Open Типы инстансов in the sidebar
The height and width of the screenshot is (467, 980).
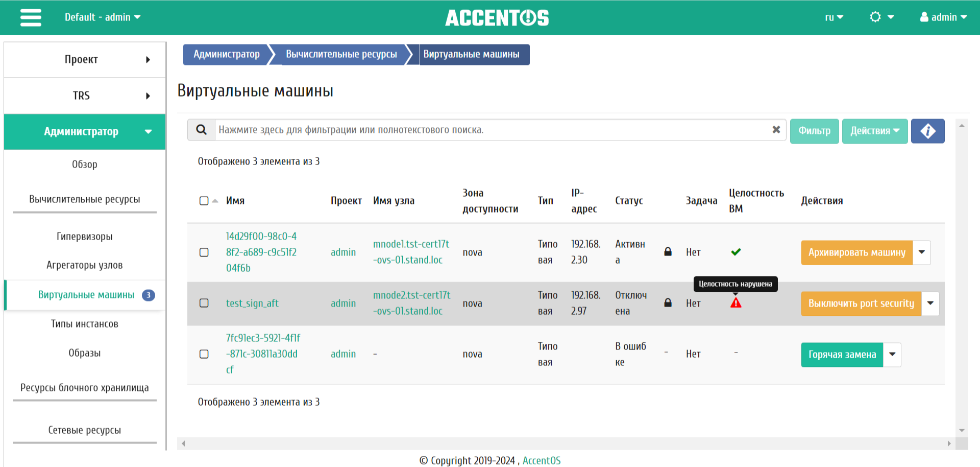[85, 324]
